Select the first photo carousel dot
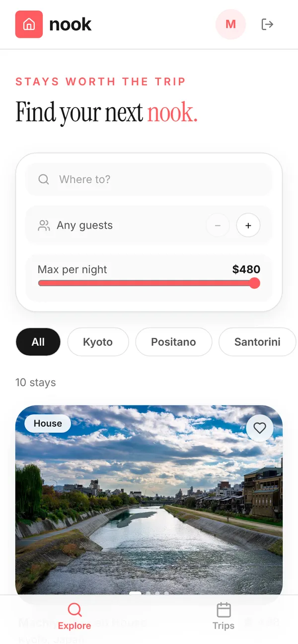The image size is (298, 644). point(135,593)
